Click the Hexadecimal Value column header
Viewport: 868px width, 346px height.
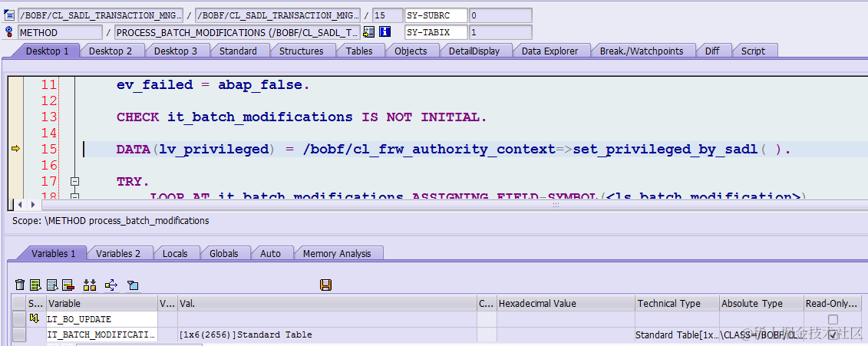pyautogui.click(x=565, y=303)
